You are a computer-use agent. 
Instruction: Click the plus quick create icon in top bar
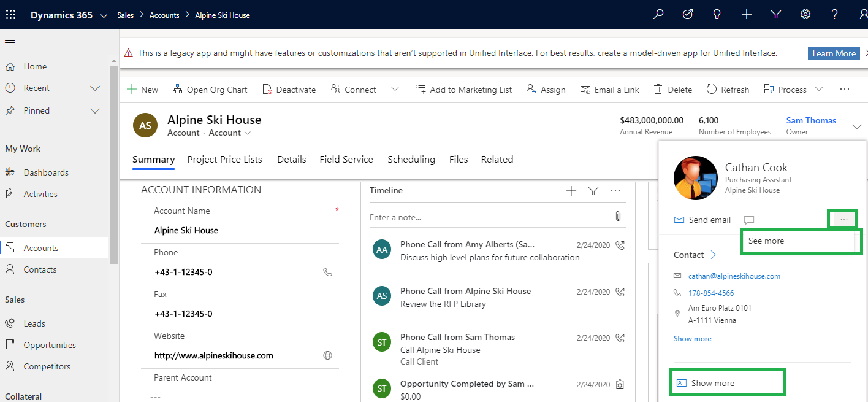click(x=747, y=15)
